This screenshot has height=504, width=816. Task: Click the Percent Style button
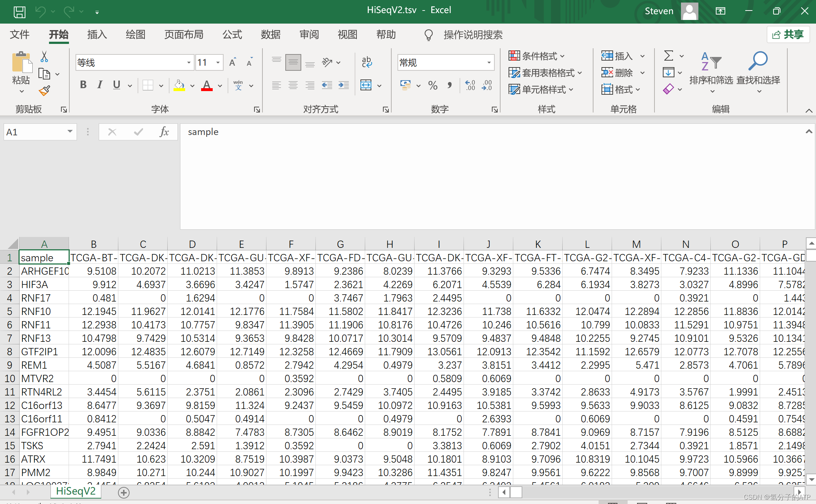click(x=433, y=86)
